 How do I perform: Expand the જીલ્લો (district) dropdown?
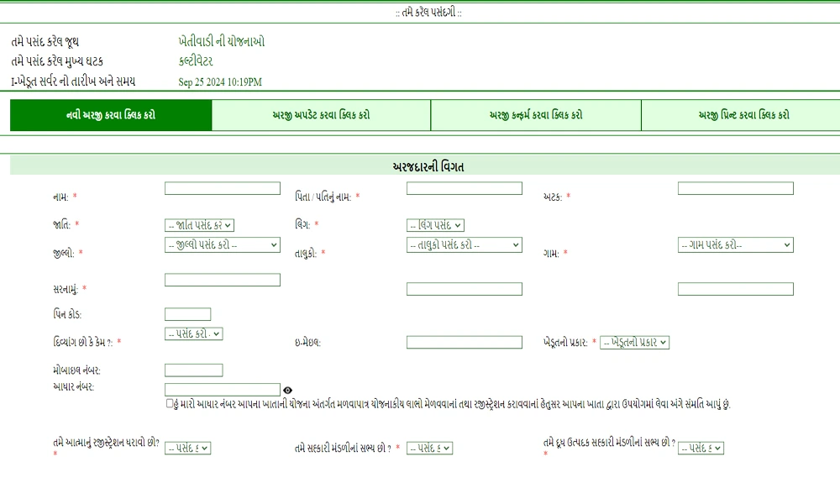[221, 244]
